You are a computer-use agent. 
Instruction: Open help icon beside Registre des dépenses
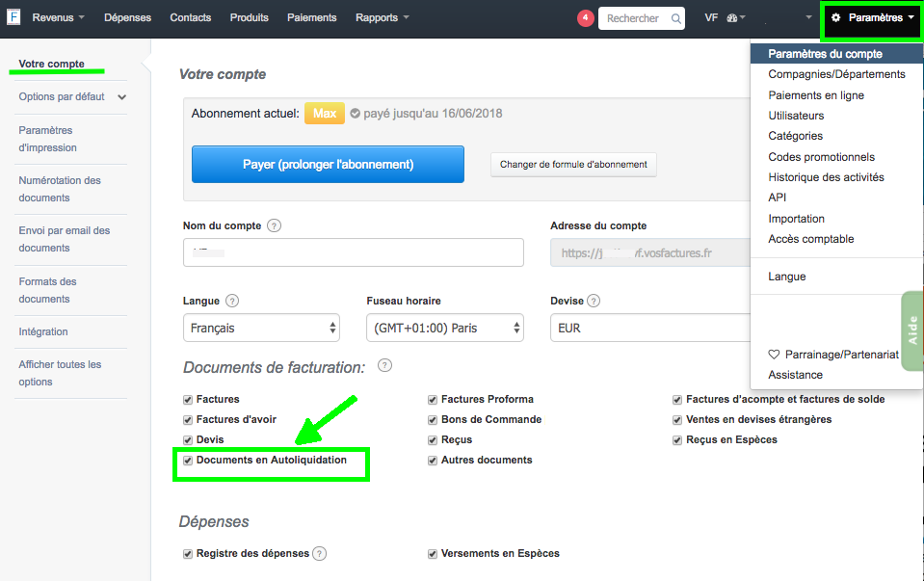[318, 553]
